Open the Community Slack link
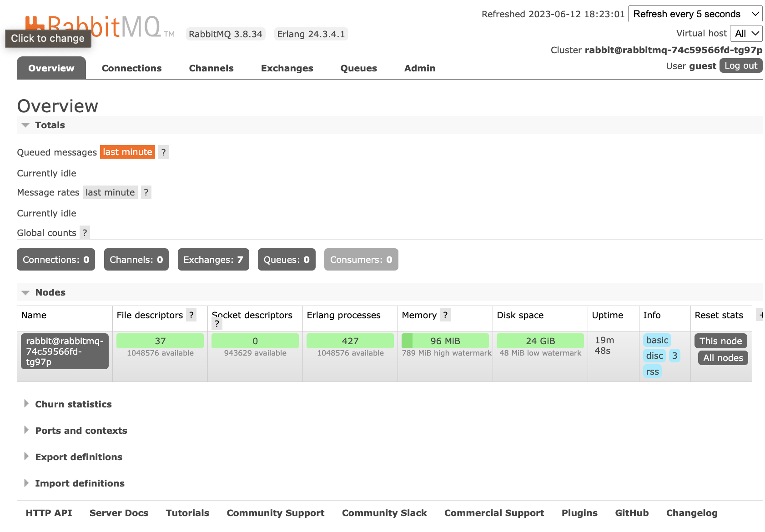The height and width of the screenshot is (532, 765). (x=384, y=513)
